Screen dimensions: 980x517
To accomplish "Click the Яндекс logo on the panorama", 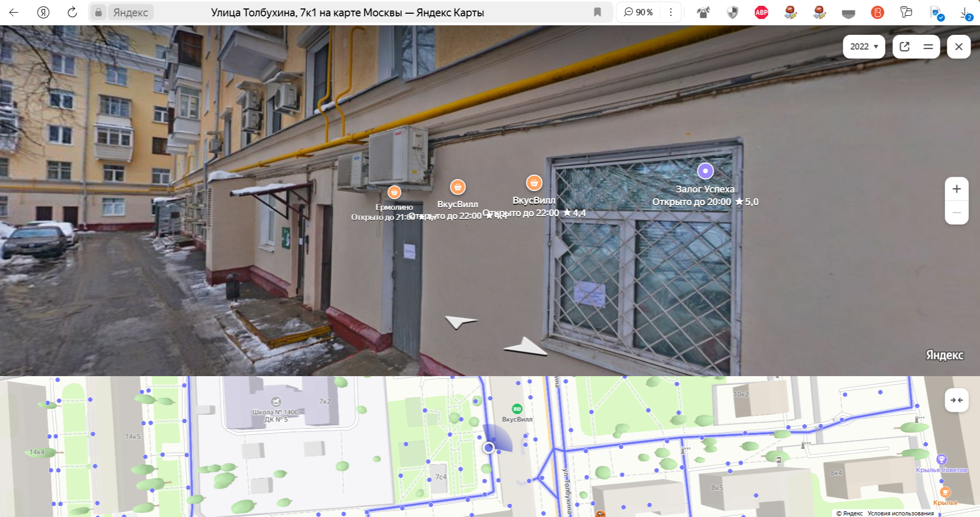I will pos(945,356).
